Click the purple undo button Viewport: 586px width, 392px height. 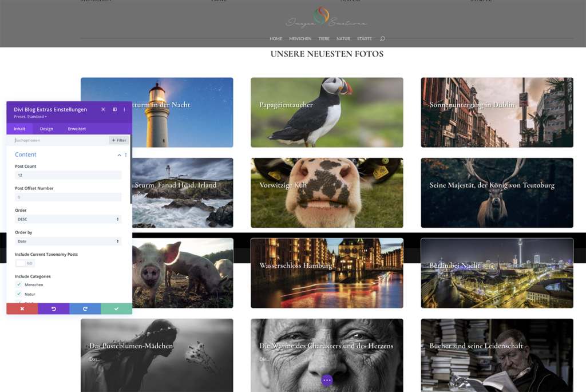tap(53, 308)
